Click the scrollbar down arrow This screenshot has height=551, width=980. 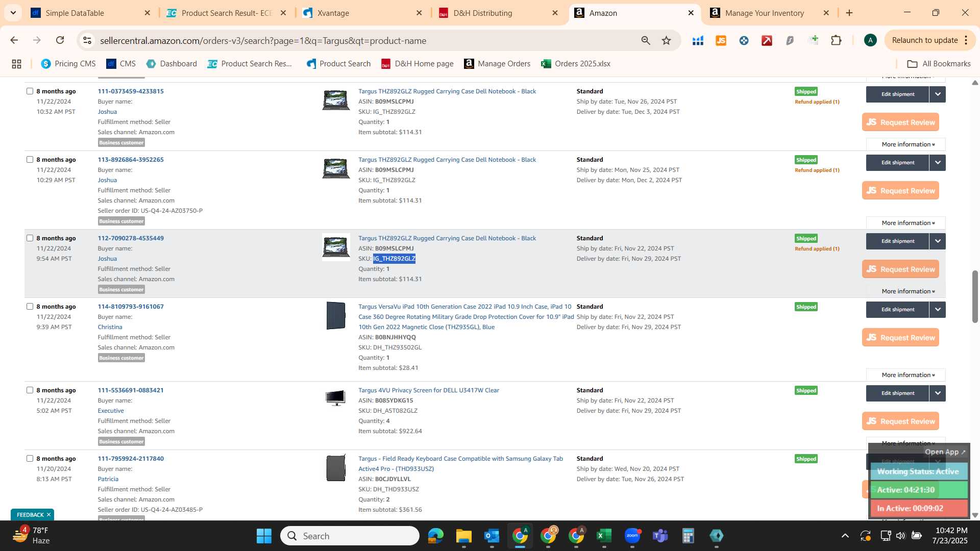975,515
